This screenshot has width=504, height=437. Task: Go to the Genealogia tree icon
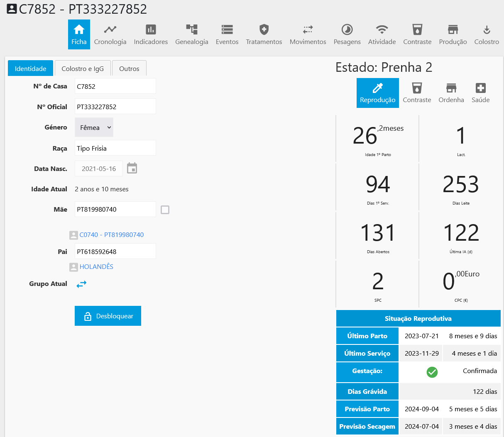(x=191, y=29)
